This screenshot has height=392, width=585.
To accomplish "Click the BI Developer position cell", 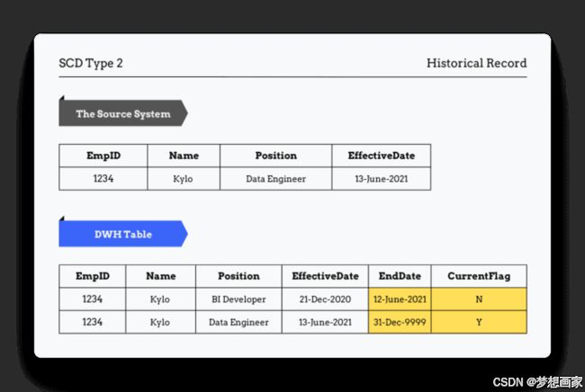I will 238,299.
